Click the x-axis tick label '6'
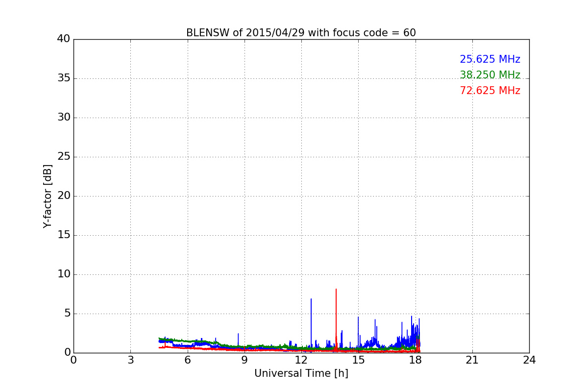 188,360
